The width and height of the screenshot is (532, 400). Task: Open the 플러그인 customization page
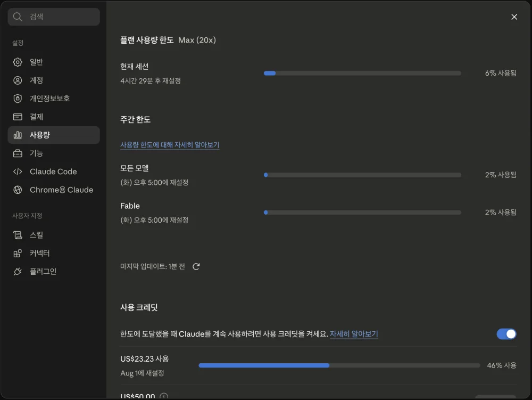(54, 271)
